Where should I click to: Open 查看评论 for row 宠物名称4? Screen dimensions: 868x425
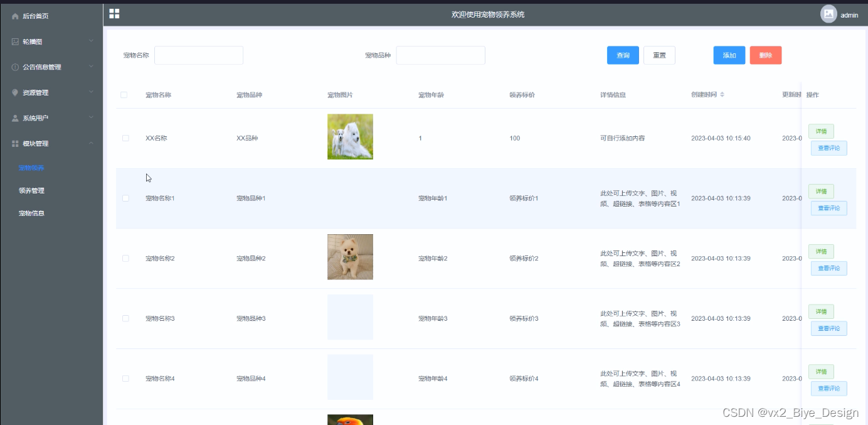(829, 389)
